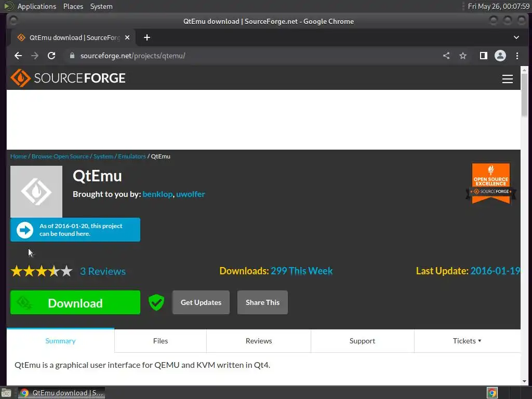Click the Chrome icon in the taskbar tray
Viewport: 532px width, 399px height.
click(x=493, y=393)
